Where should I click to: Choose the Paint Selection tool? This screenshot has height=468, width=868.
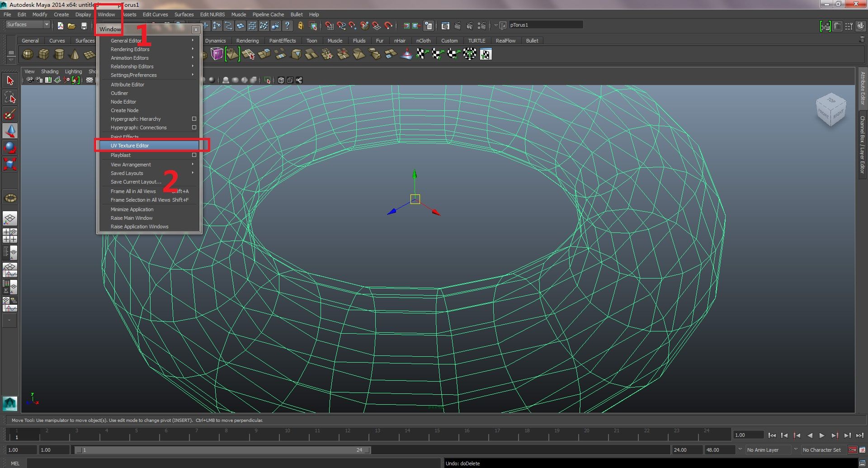10,114
